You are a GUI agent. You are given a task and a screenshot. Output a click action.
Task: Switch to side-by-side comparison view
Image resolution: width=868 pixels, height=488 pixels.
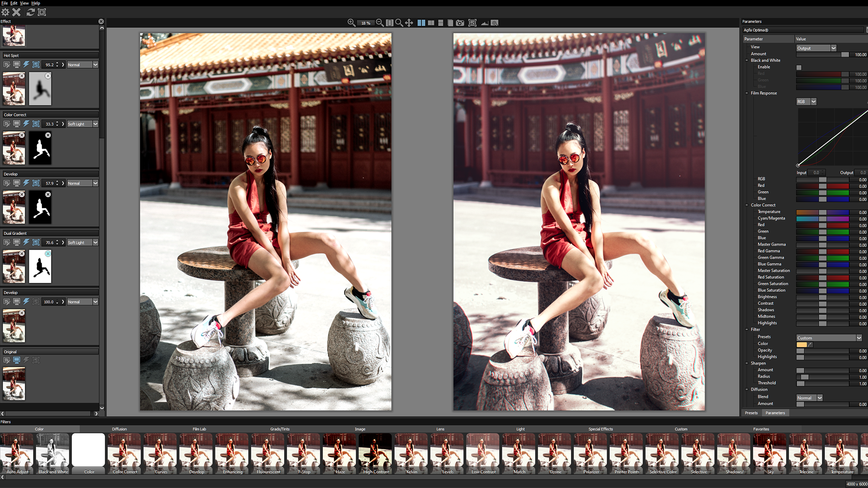tap(421, 23)
